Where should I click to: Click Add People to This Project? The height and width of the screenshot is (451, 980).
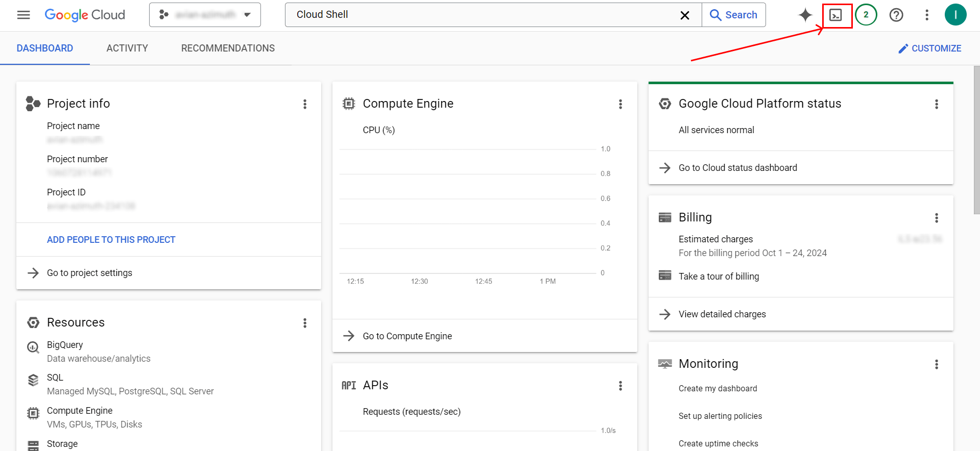[x=111, y=240]
